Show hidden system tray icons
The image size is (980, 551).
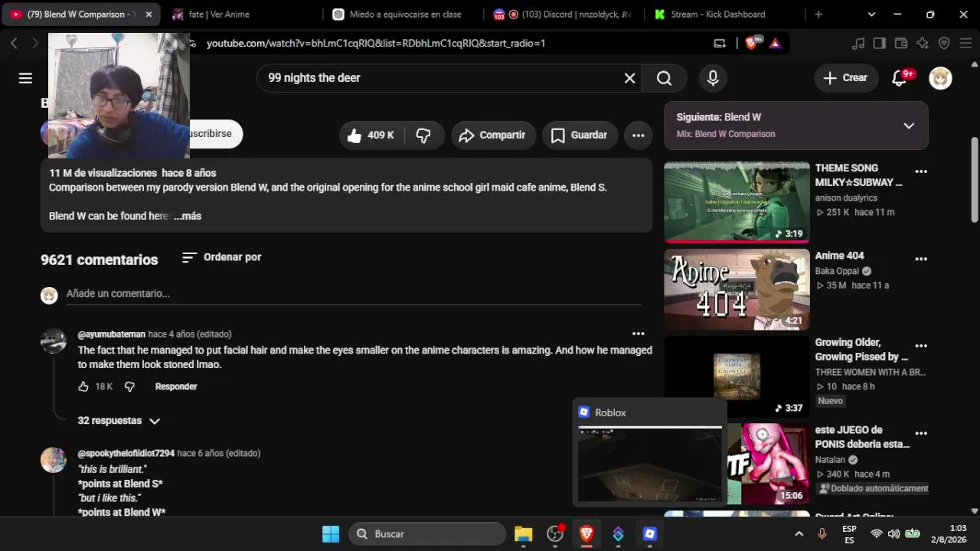799,533
